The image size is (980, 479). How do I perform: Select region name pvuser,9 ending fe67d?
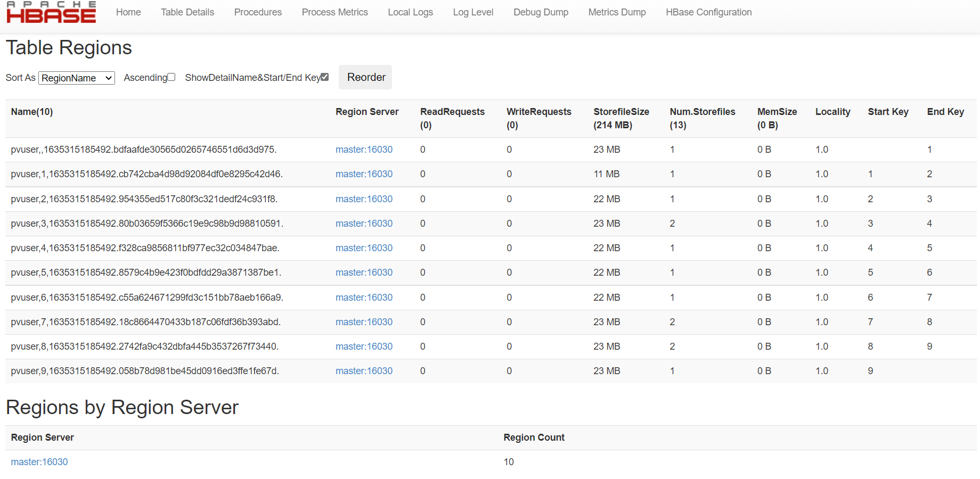pyautogui.click(x=145, y=371)
